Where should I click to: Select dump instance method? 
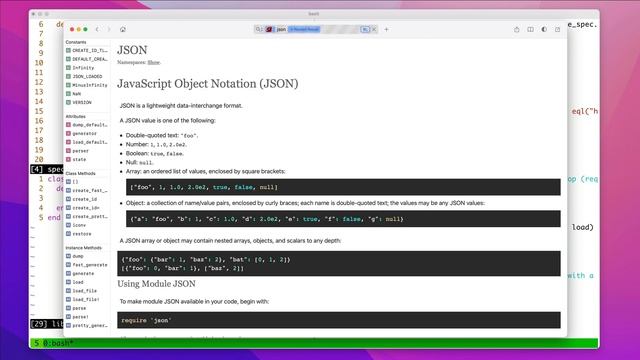(x=75, y=256)
